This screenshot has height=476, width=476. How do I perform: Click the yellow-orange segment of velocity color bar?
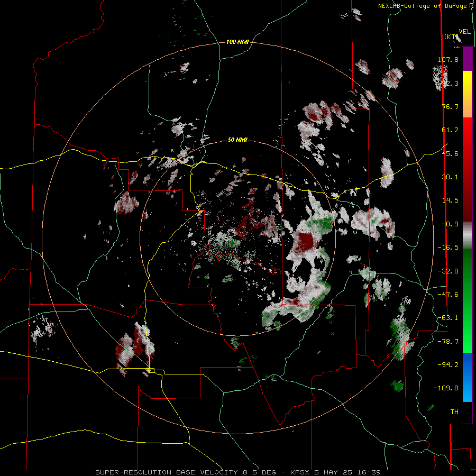pyautogui.click(x=467, y=94)
